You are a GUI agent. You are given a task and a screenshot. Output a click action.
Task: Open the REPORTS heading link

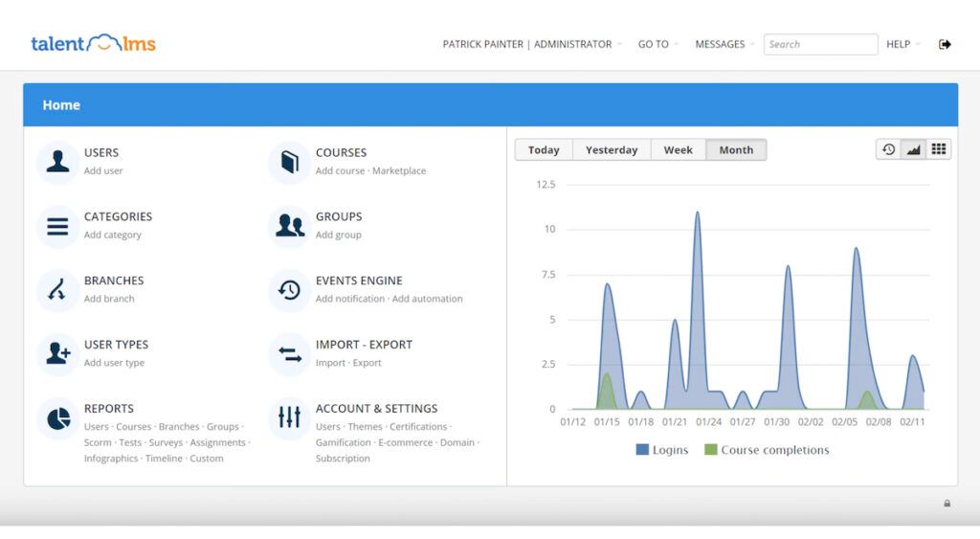[x=109, y=408]
